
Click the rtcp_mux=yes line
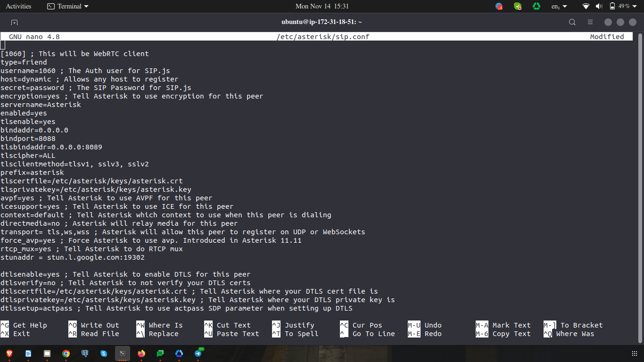click(x=91, y=249)
